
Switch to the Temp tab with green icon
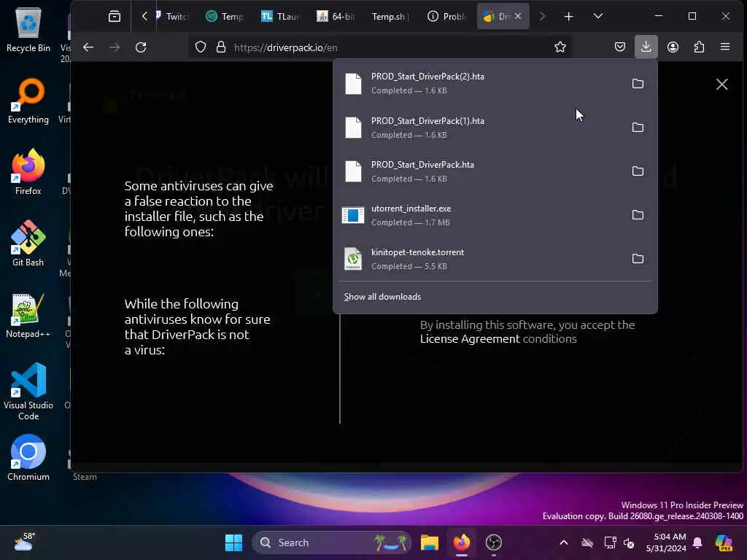[225, 17]
